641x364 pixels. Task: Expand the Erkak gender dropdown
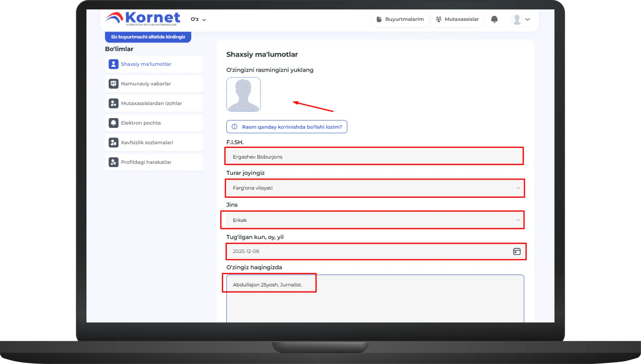(x=518, y=220)
